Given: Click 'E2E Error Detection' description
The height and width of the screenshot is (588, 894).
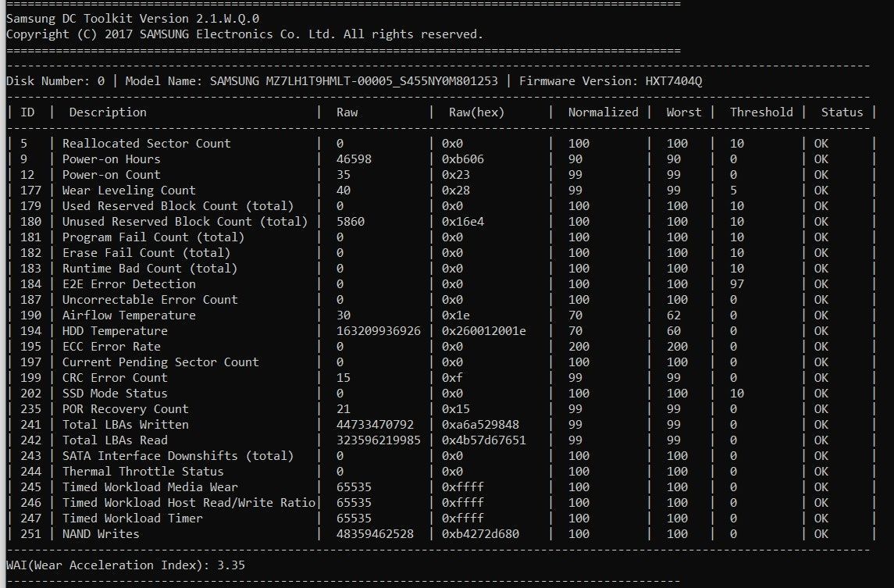Looking at the screenshot, I should coord(129,284).
